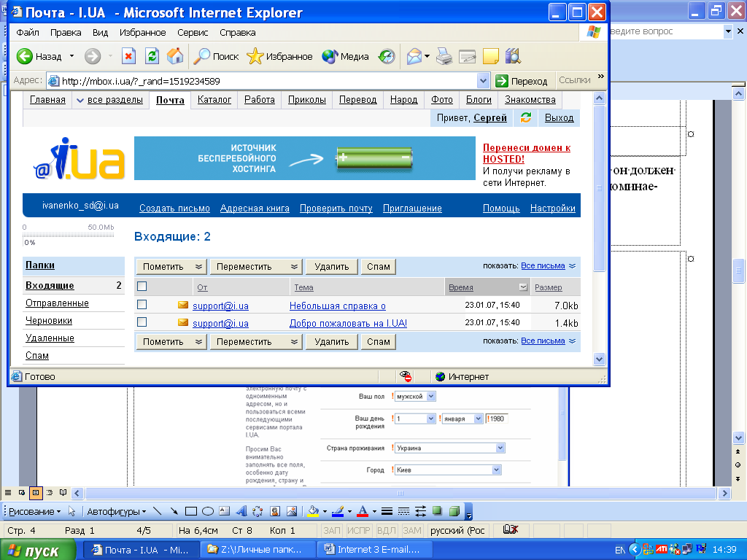Image resolution: width=747 pixels, height=560 pixels.
Task: Toggle ИСПР track changes in Word status bar
Action: tap(358, 531)
